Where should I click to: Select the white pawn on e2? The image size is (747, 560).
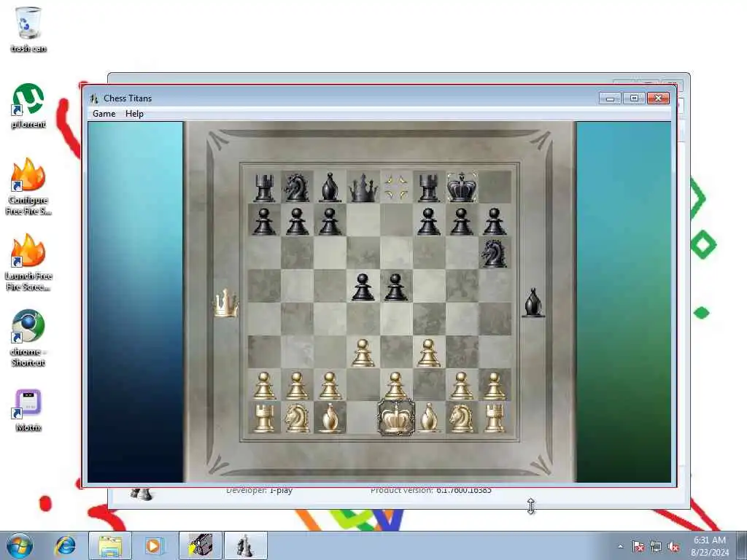click(x=395, y=385)
